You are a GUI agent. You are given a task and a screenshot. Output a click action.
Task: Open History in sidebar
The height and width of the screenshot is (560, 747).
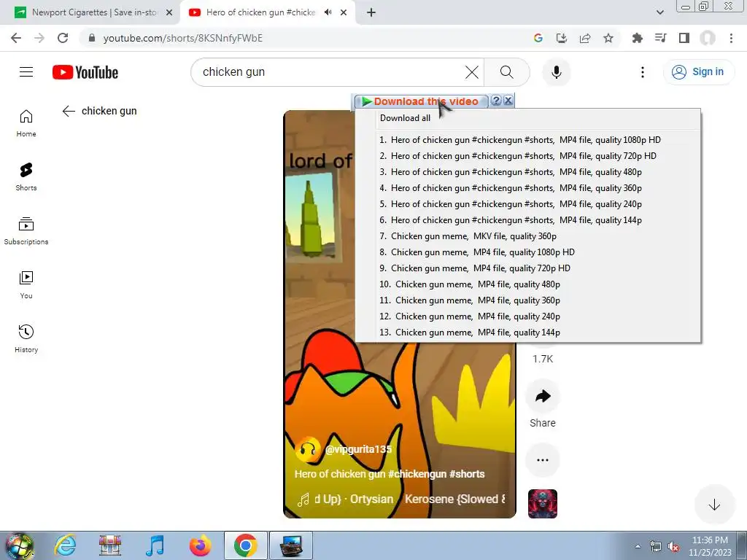[x=26, y=338]
